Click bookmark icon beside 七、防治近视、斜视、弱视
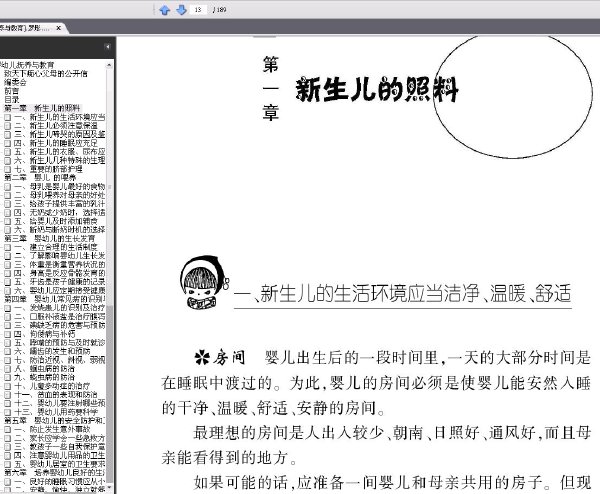Viewport: 600px width, 494px height. pos(8,360)
